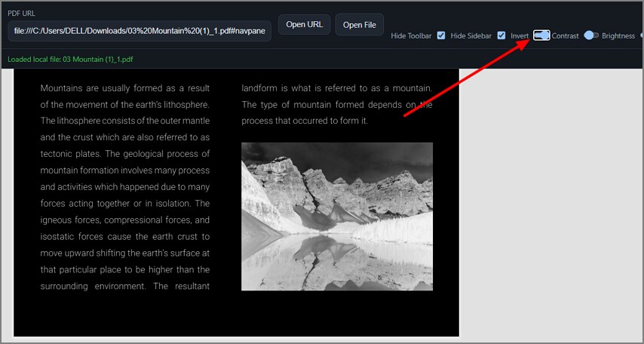This screenshot has width=644, height=344.
Task: Click the paragraph starting "landform is what is referred"
Action: [x=337, y=105]
